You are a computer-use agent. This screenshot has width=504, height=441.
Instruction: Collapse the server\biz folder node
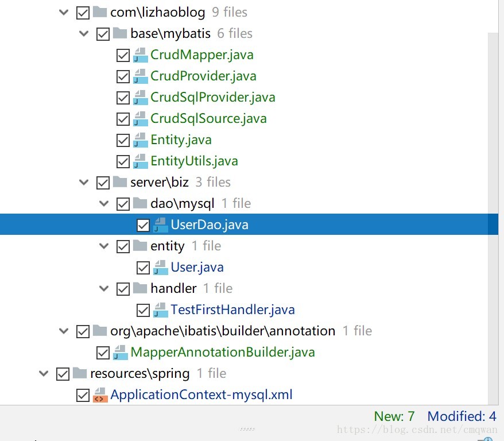84,183
